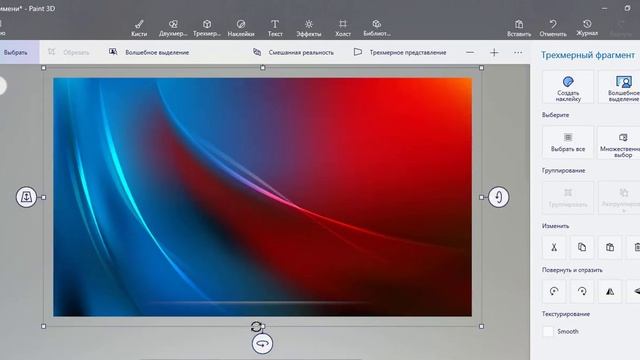Enable the Smooth texturing checkbox
640x360 pixels.
coord(548,331)
